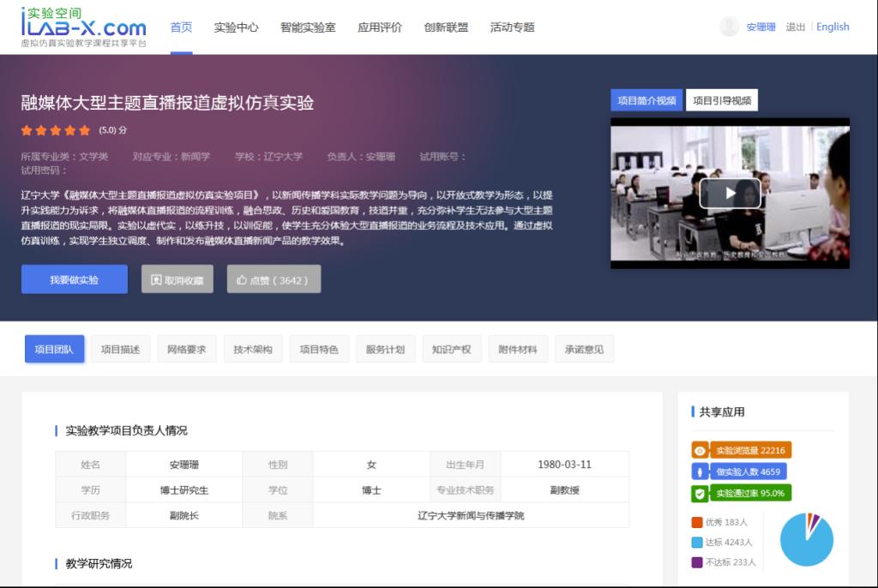Play the project intro video
This screenshot has width=878, height=588.
(730, 193)
